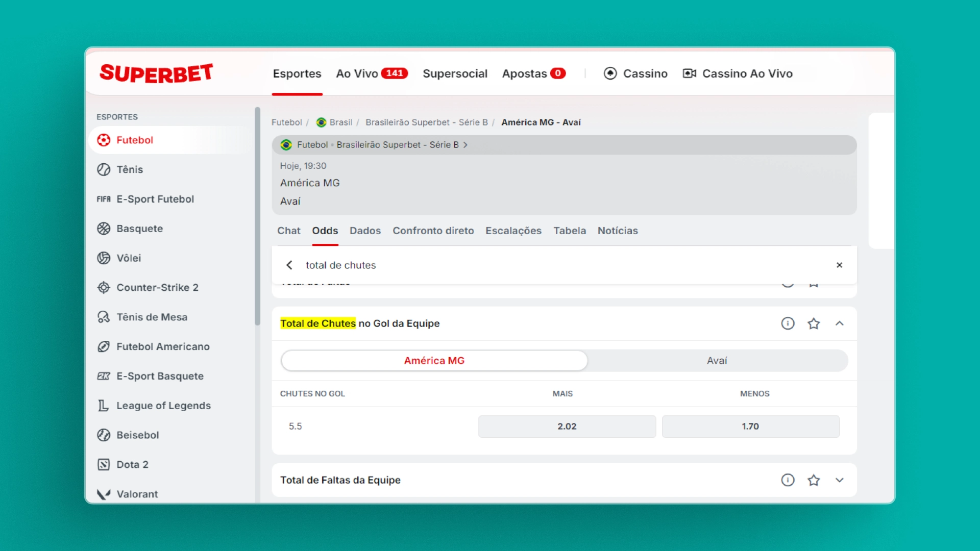This screenshot has width=980, height=551.
Task: Switch to Escalações tab
Action: coord(513,231)
